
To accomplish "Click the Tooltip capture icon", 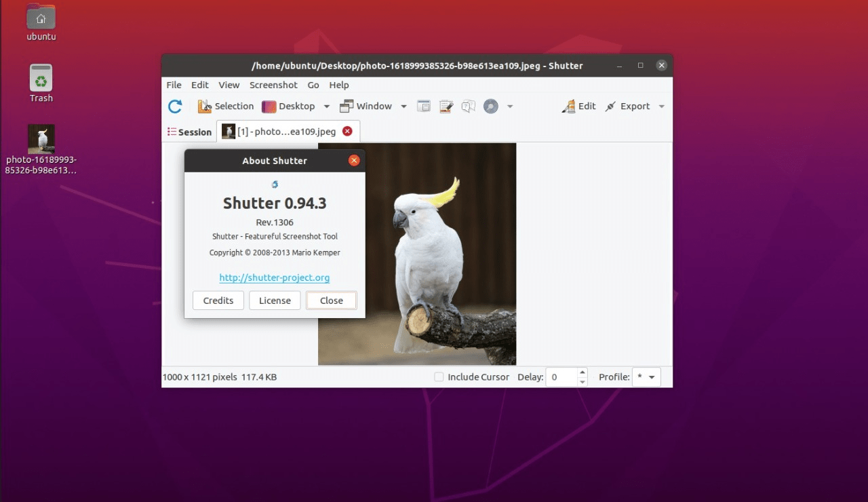I will click(468, 106).
